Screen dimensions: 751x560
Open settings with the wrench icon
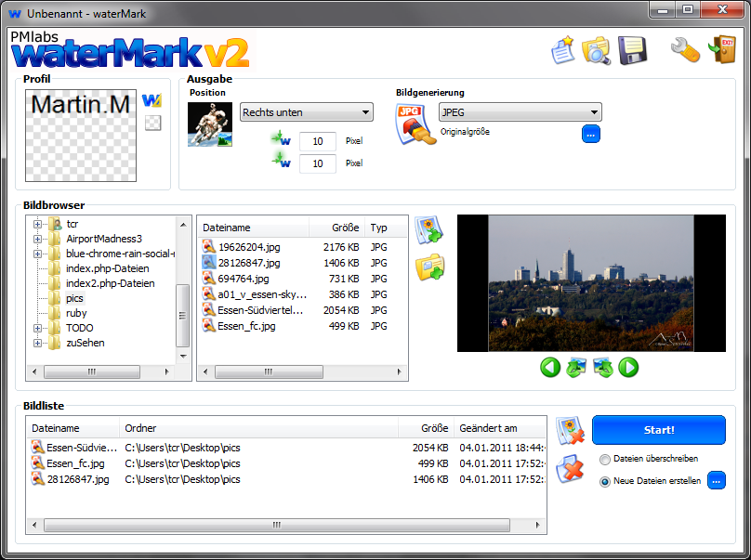click(685, 50)
